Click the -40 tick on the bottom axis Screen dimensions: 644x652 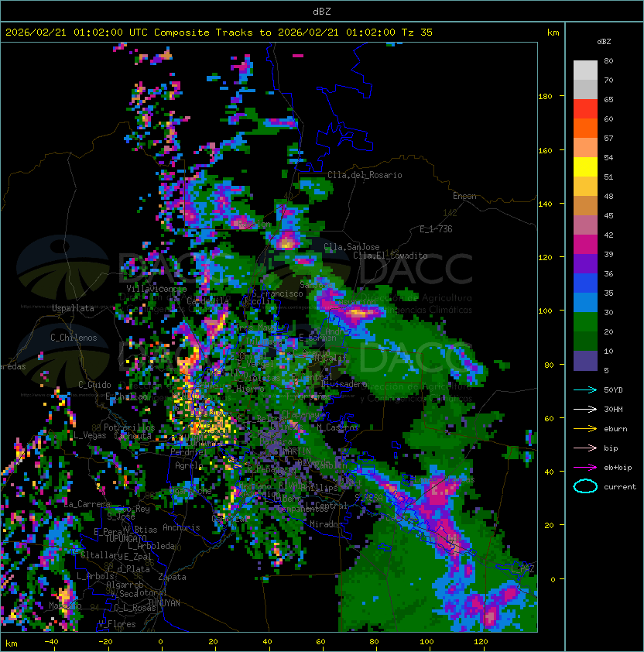51,642
